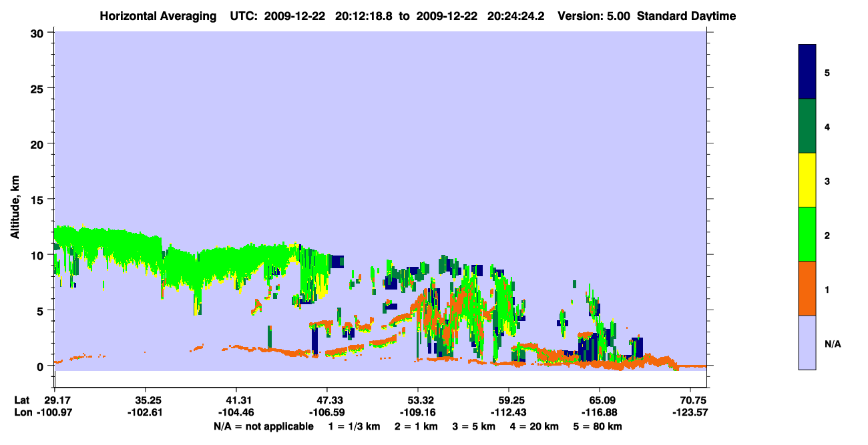Click 'Version: 5.00' in the title
This screenshot has width=868, height=445.
[596, 15]
